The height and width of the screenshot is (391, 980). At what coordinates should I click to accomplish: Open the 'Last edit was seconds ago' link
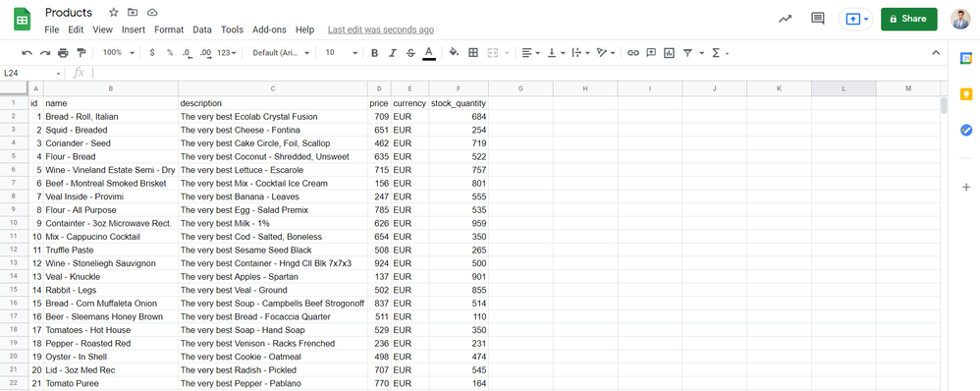(381, 29)
